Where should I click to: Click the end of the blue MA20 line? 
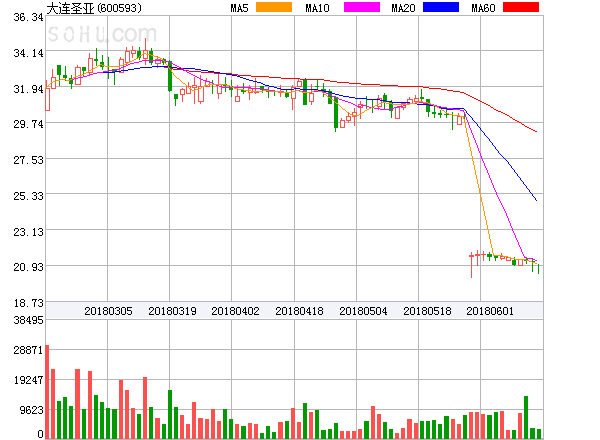point(536,200)
